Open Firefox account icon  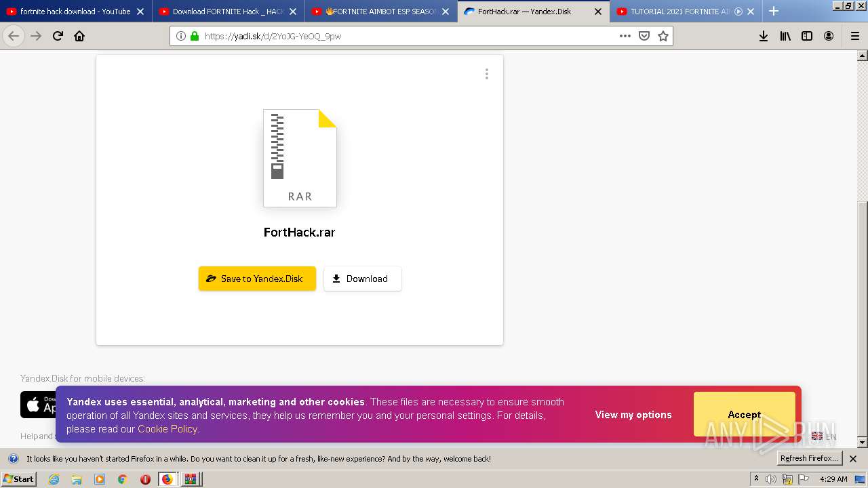(x=829, y=36)
